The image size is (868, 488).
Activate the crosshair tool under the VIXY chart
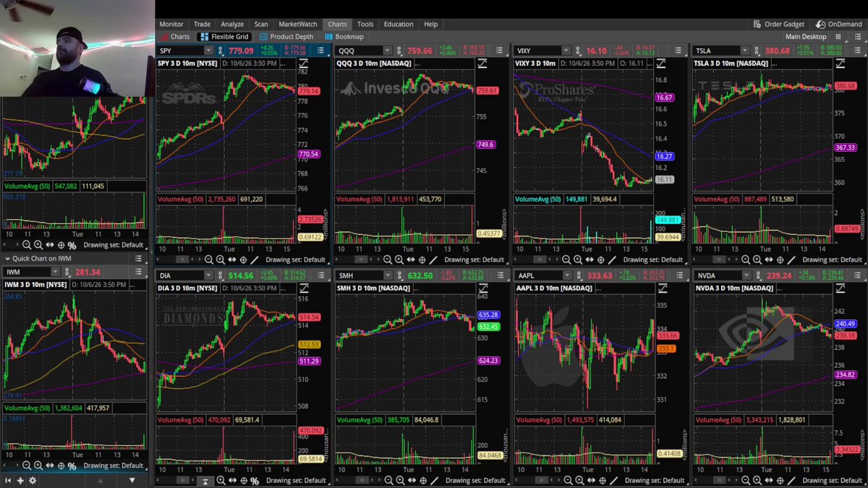(x=600, y=260)
